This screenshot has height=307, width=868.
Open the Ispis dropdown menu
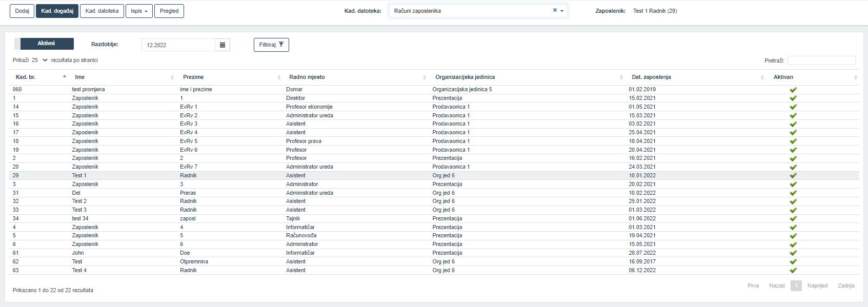[x=139, y=11]
